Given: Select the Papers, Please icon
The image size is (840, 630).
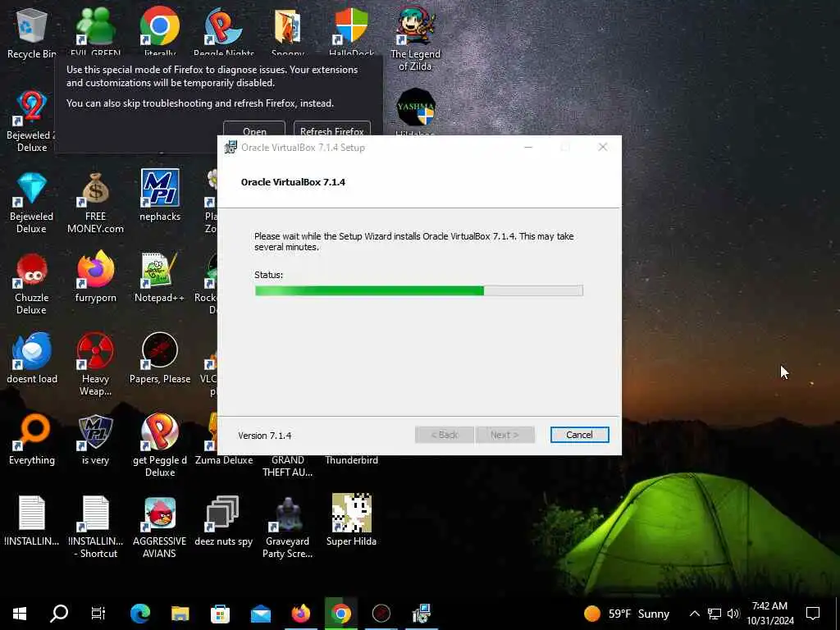Looking at the screenshot, I should point(160,358).
